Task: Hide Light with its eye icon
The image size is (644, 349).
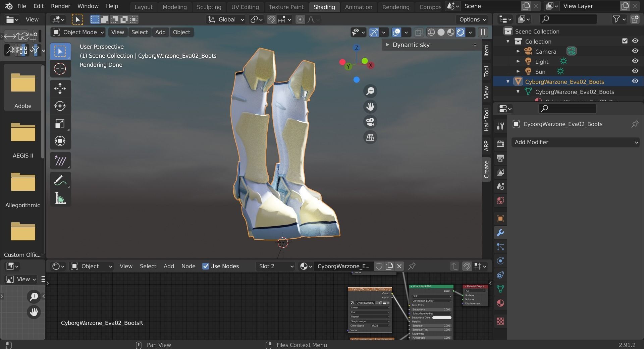Action: 635,61
